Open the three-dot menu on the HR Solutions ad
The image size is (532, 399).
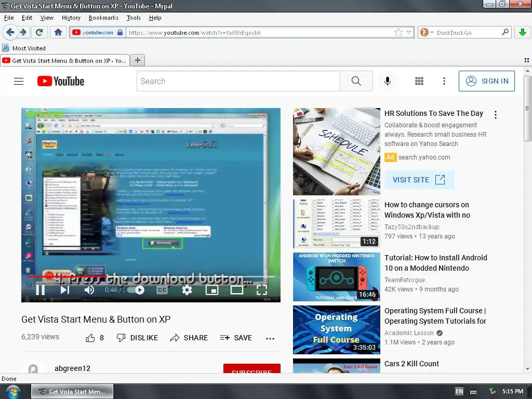(495, 115)
